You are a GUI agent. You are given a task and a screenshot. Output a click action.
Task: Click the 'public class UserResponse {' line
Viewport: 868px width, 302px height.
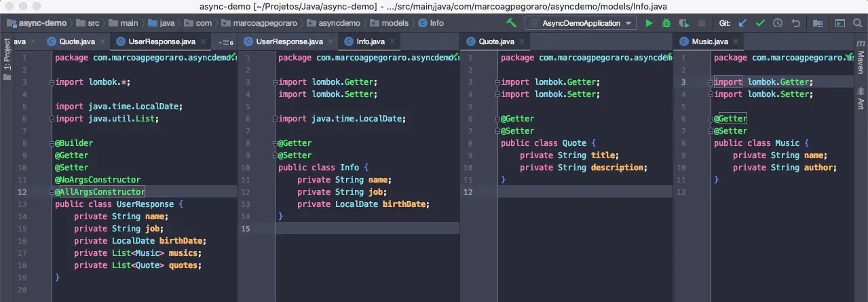pos(119,204)
